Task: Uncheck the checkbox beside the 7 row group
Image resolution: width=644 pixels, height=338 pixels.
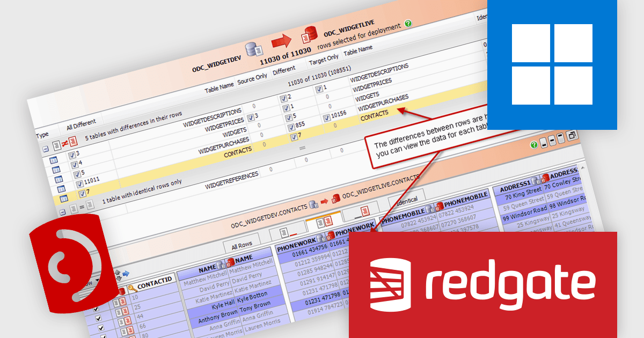Action: click(x=83, y=193)
